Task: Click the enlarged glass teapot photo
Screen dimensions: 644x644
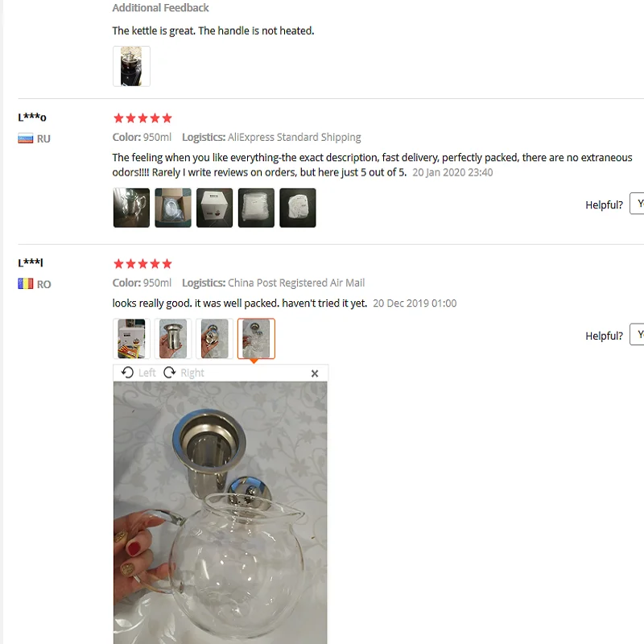Action: tap(221, 513)
